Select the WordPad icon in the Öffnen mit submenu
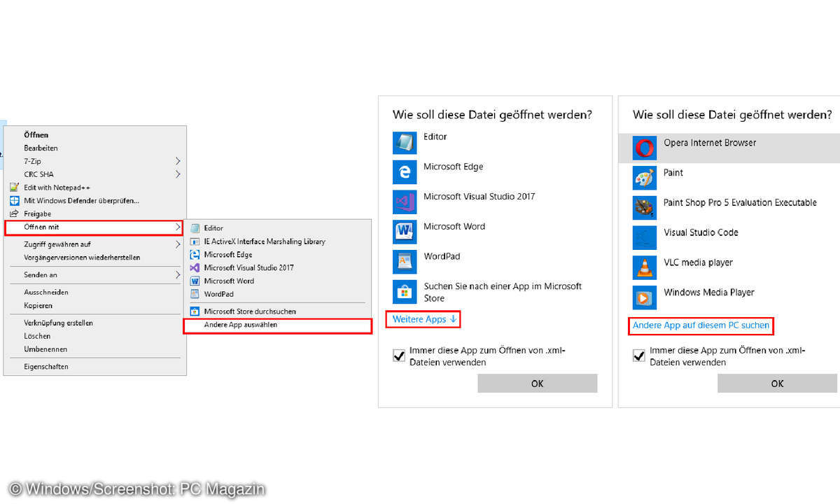This screenshot has height=504, width=840. click(195, 294)
